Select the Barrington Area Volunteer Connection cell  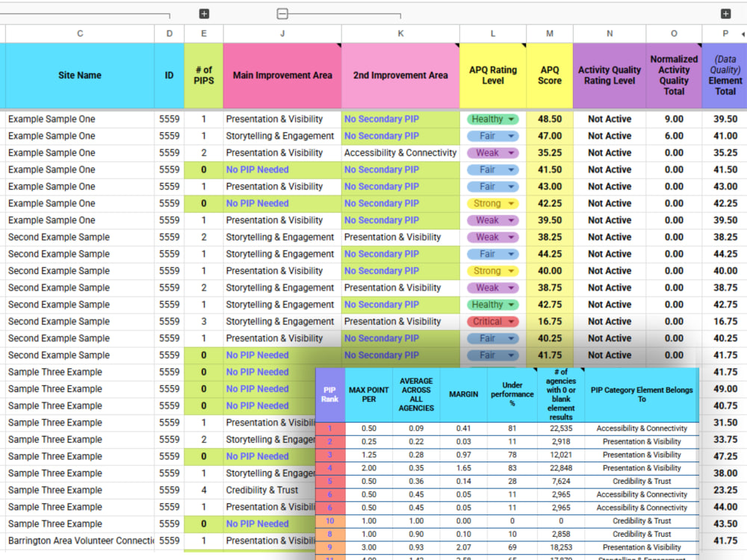point(80,541)
